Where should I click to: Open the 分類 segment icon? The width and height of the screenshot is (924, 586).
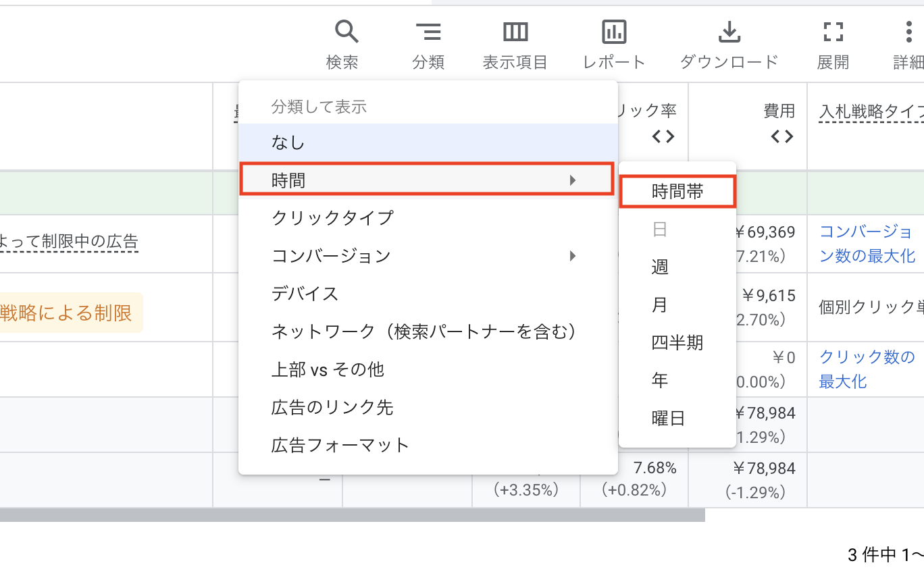[x=428, y=32]
